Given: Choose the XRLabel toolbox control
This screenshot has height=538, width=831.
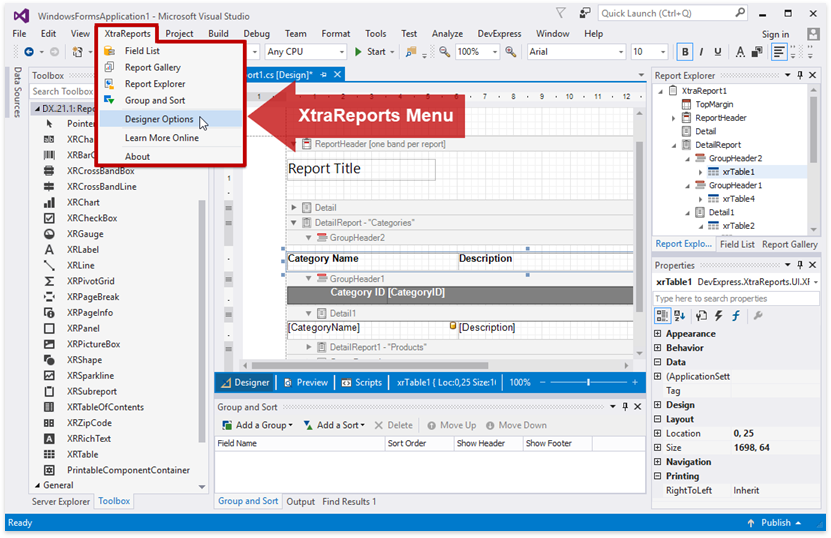Looking at the screenshot, I should pos(83,250).
